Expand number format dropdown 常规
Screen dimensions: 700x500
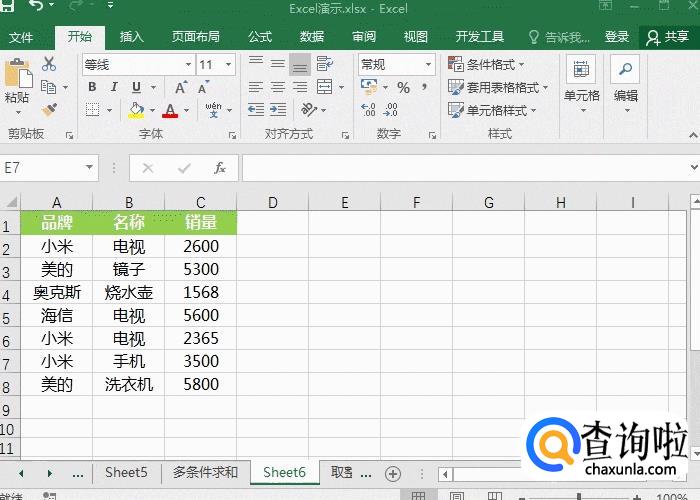(x=428, y=65)
